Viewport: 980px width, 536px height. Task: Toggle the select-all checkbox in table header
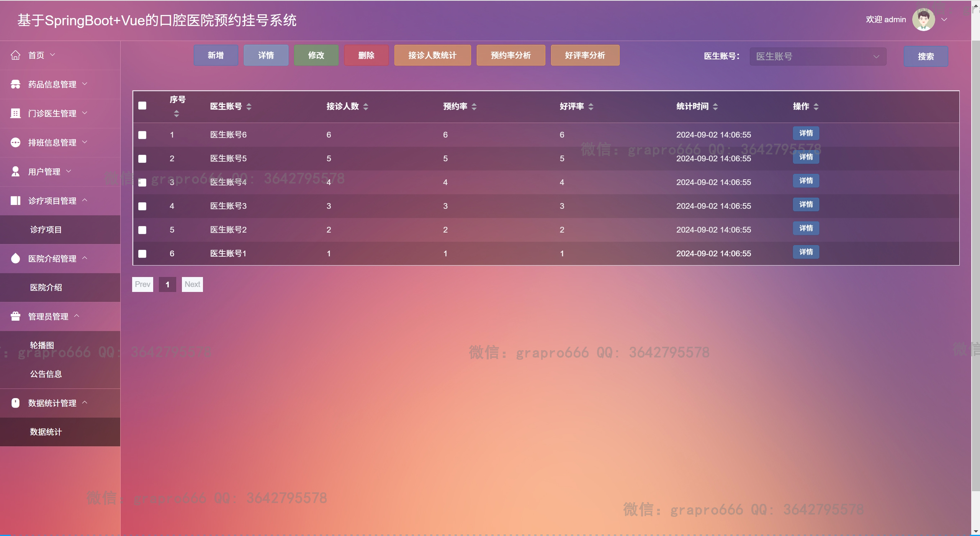coord(142,106)
